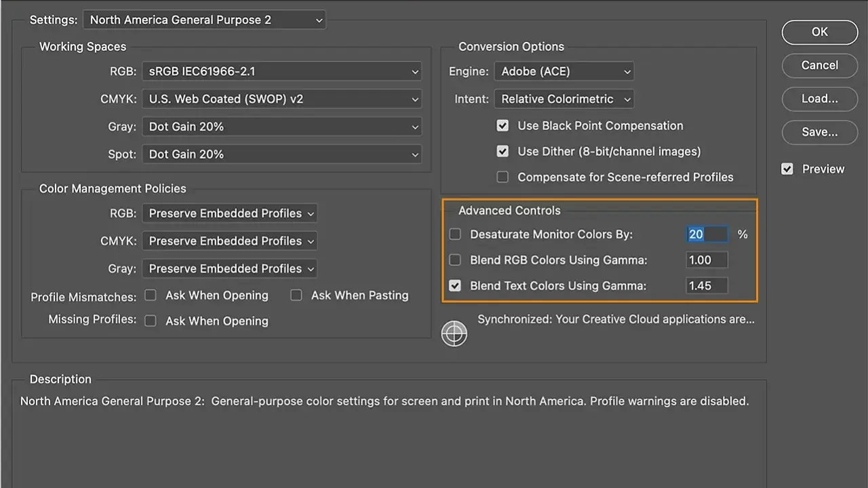This screenshot has height=488, width=868.
Task: Click the Working Spaces group label
Action: (x=83, y=47)
